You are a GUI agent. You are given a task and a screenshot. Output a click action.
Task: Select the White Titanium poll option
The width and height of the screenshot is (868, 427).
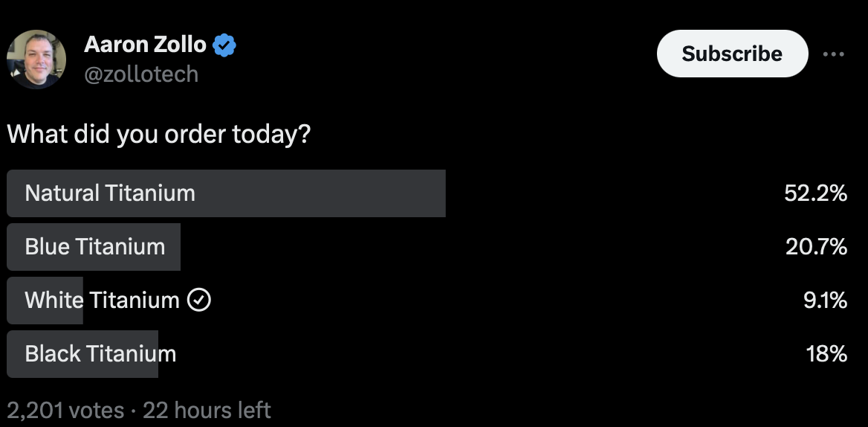(102, 301)
